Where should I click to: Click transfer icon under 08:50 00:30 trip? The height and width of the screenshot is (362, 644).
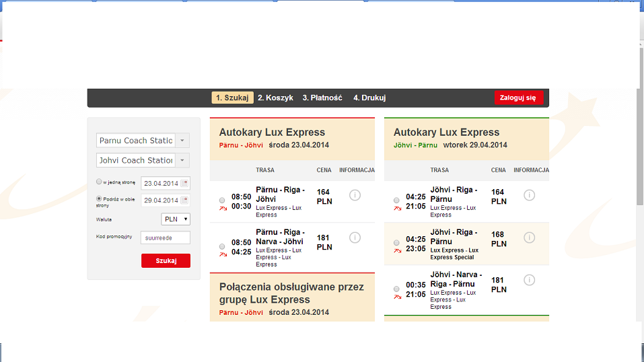point(223,209)
